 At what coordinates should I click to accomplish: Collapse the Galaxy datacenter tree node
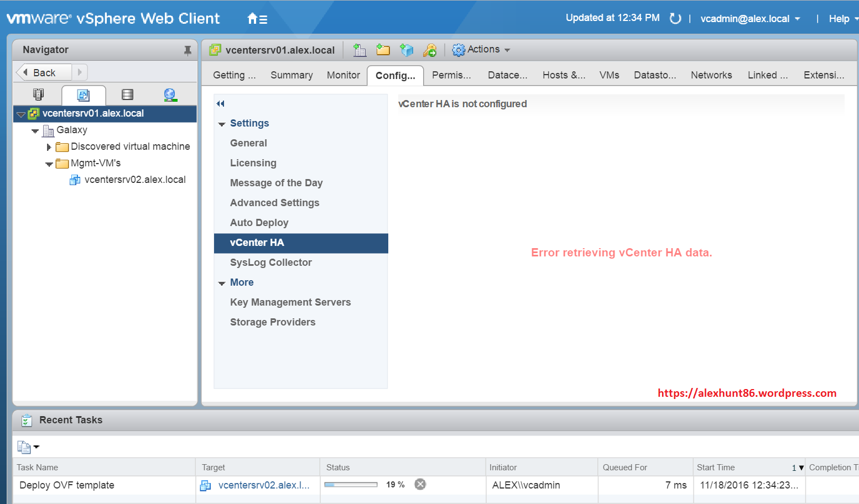(x=35, y=131)
